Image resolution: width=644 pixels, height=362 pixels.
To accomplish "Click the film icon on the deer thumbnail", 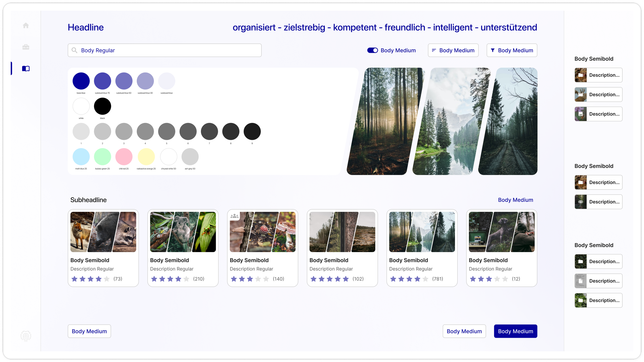I will 580,94.
